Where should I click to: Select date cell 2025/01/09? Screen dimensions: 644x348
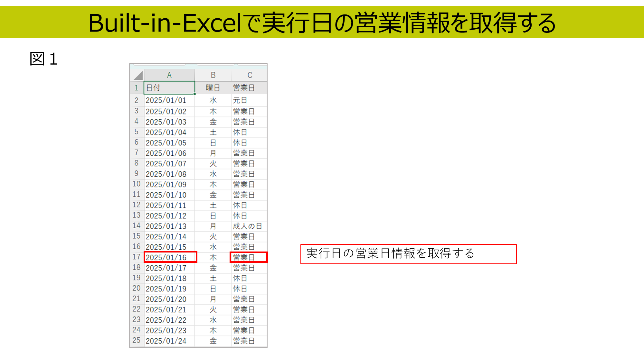pos(169,185)
